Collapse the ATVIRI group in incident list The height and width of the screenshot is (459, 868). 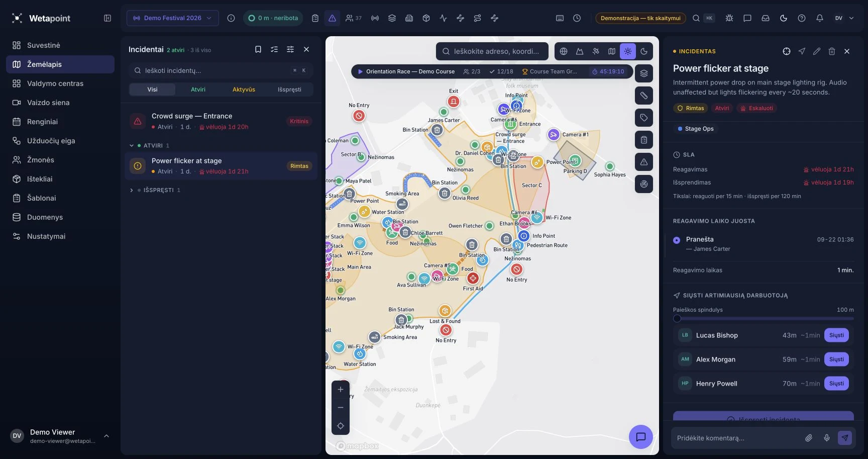pos(132,146)
